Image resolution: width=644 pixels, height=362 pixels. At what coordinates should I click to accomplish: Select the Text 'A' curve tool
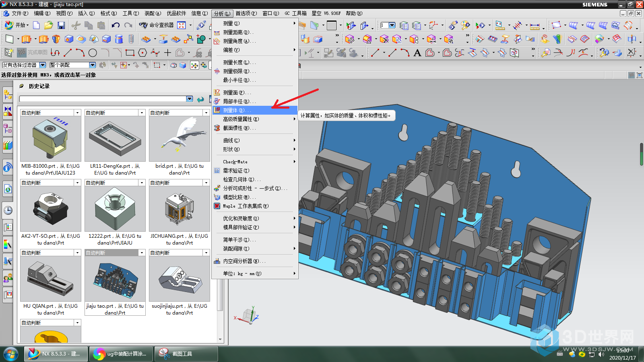[417, 53]
